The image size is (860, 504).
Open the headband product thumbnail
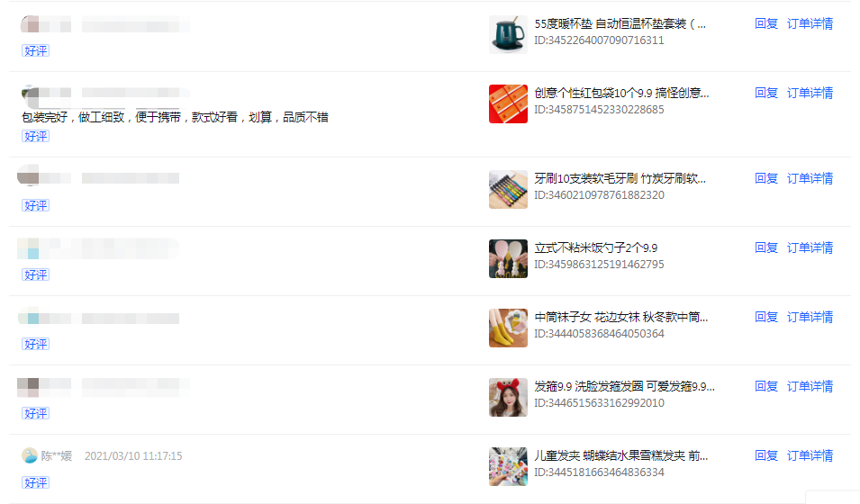click(x=508, y=397)
